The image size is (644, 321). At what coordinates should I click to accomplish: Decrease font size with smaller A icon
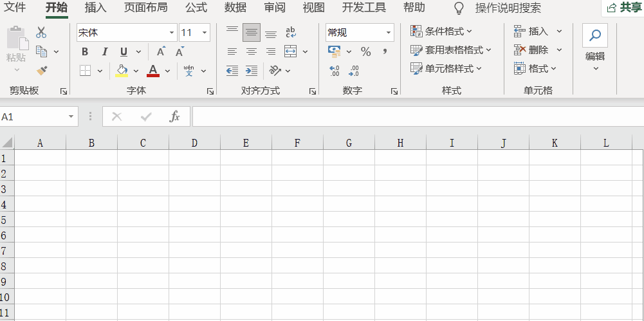click(x=179, y=51)
